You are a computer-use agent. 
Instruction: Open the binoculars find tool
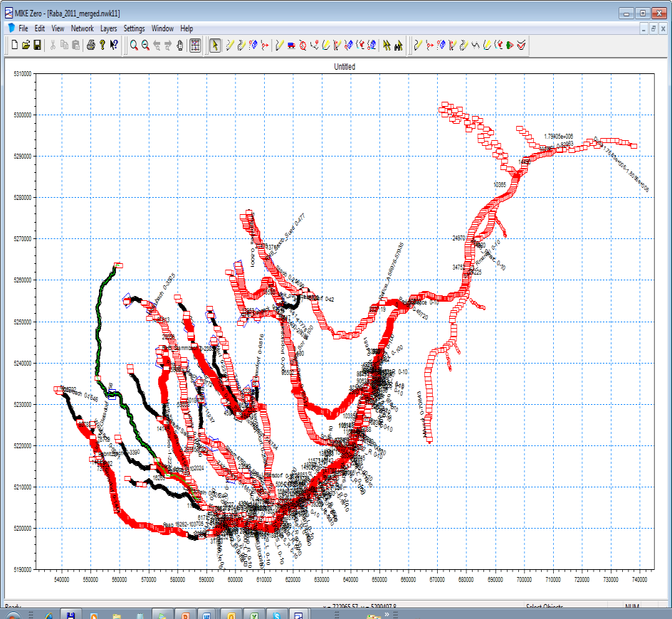pyautogui.click(x=398, y=45)
